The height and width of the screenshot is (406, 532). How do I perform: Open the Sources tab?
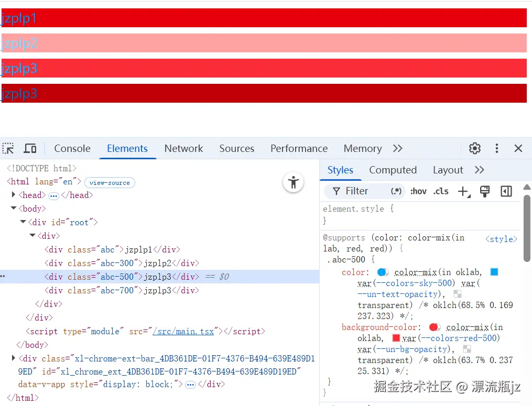[x=236, y=148]
